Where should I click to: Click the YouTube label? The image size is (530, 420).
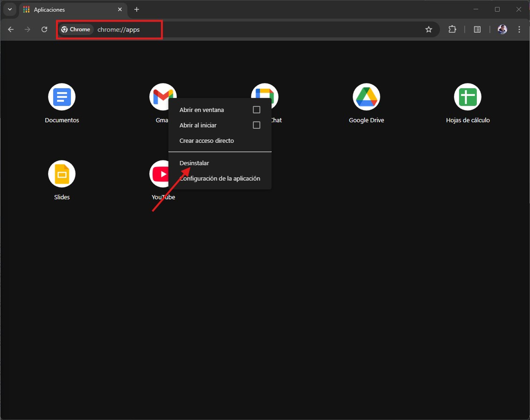click(163, 197)
